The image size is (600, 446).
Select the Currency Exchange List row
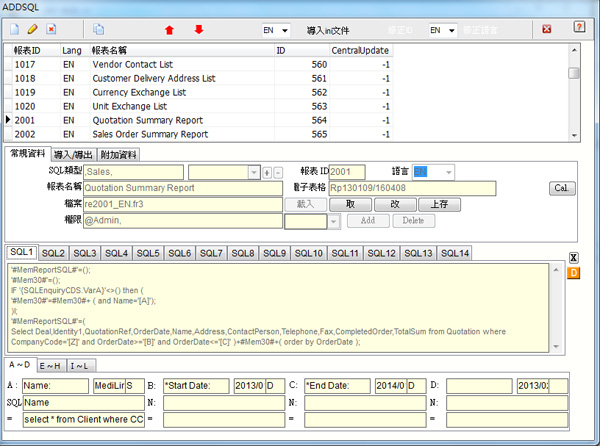click(x=199, y=93)
